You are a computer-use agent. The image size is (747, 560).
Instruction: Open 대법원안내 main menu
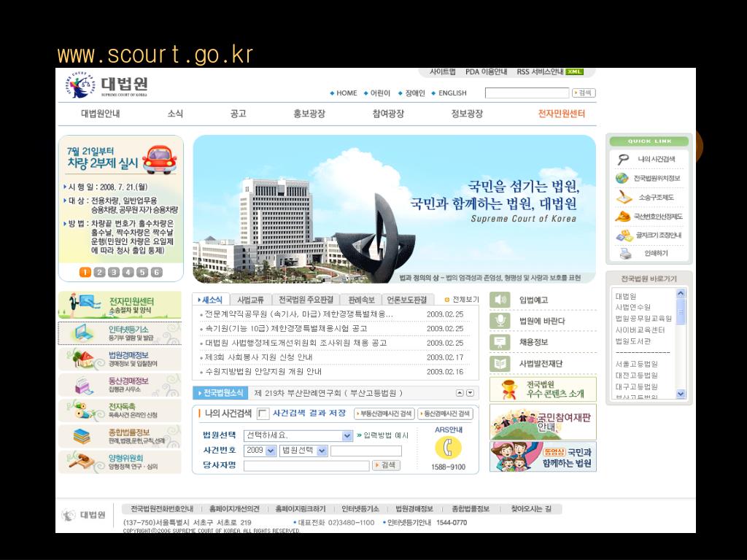[100, 113]
